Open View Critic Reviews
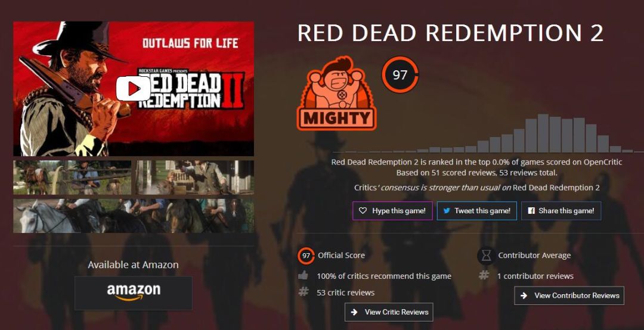 pyautogui.click(x=389, y=312)
